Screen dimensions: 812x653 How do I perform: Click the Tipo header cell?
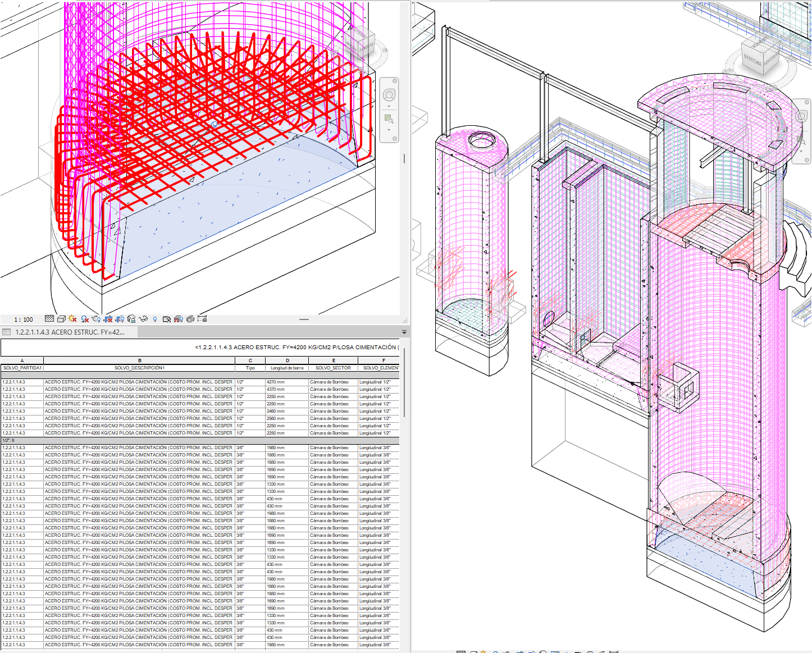tap(250, 368)
